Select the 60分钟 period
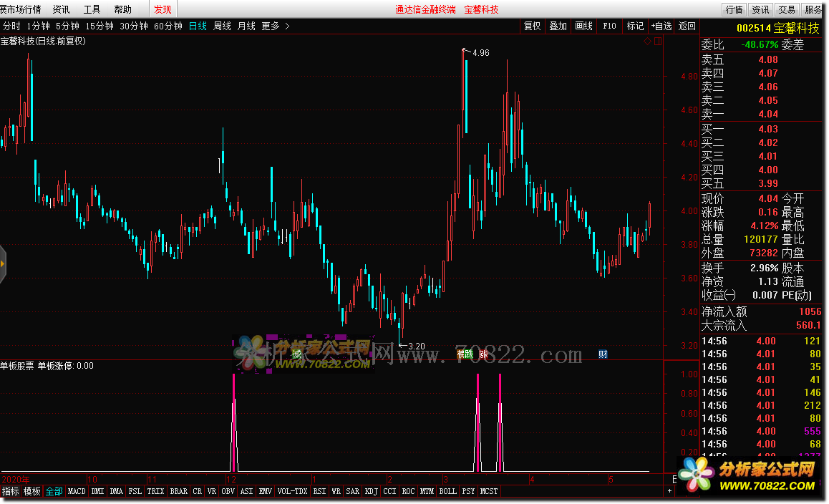Viewport: 829px width, 504px height. click(168, 26)
